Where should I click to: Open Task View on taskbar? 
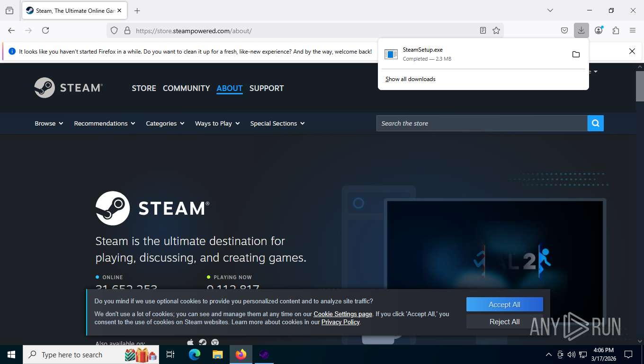coord(170,355)
